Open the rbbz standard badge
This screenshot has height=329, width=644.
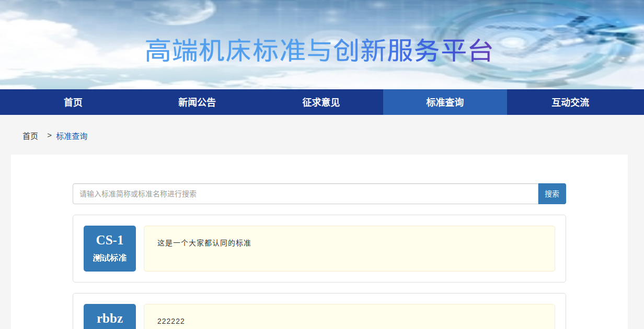click(x=110, y=318)
